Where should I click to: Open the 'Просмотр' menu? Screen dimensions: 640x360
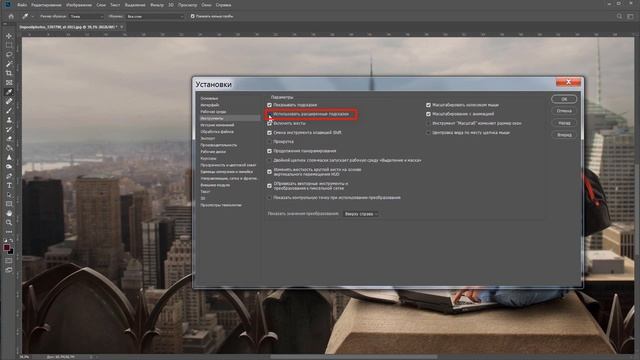188,5
